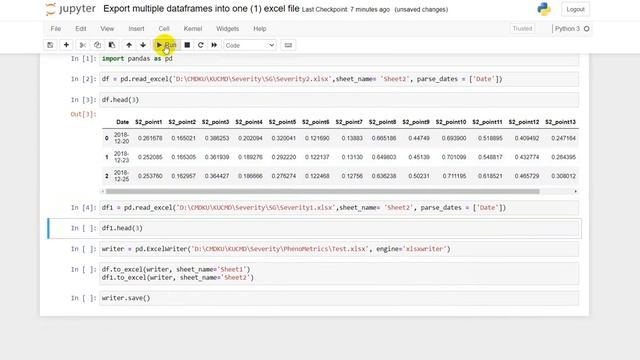Click the S2_point1 column header

pyautogui.click(x=149, y=122)
